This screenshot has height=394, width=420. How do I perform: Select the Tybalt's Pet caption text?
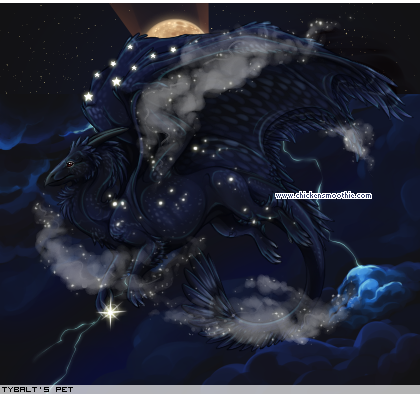(x=37, y=389)
